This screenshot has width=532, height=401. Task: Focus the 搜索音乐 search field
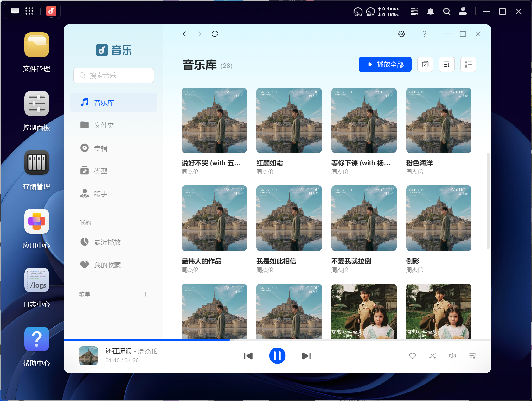point(113,75)
